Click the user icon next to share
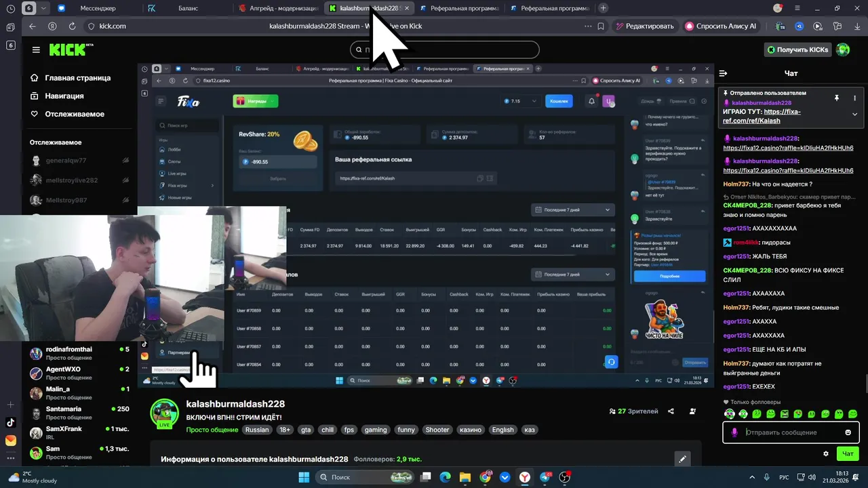The height and width of the screenshot is (488, 868). click(x=692, y=411)
